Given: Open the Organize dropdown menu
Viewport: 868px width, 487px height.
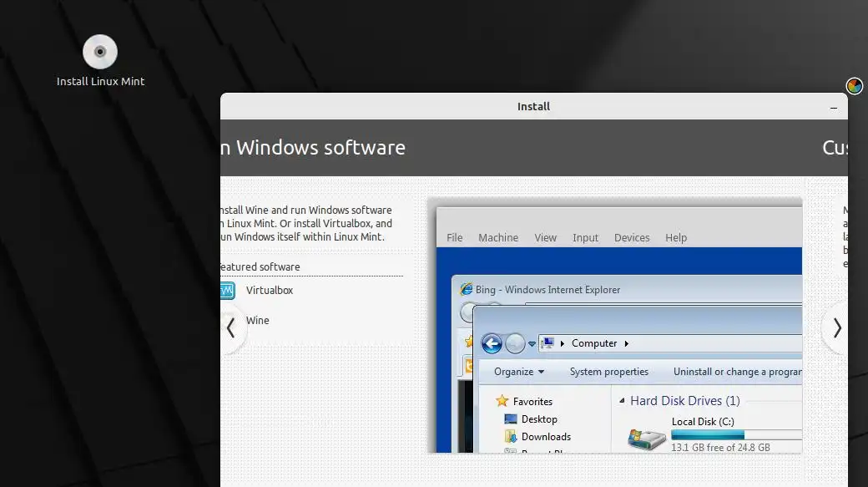Looking at the screenshot, I should (518, 372).
